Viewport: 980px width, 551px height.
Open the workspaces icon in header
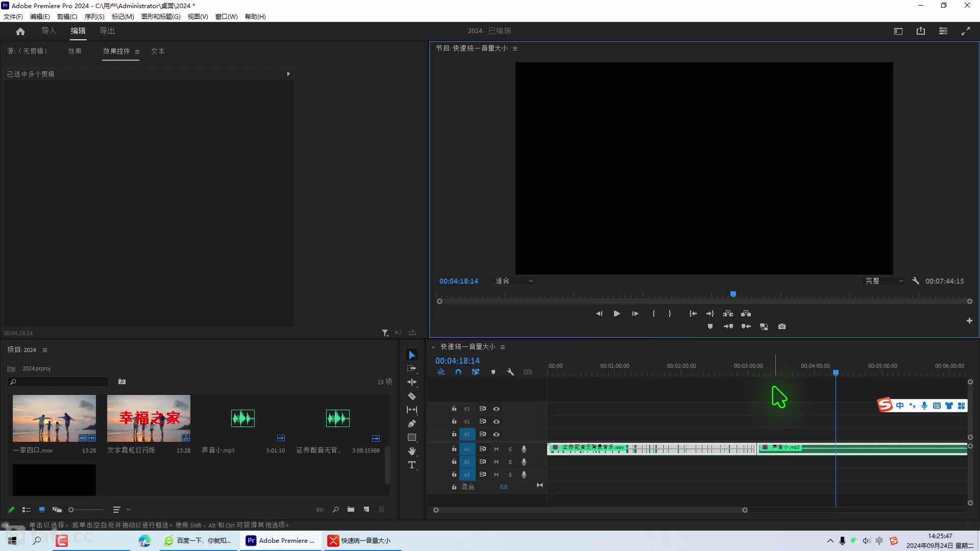[943, 31]
